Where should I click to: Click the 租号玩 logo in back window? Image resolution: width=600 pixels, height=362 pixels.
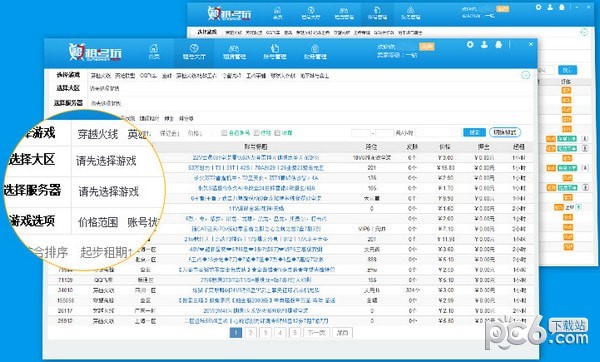click(230, 13)
